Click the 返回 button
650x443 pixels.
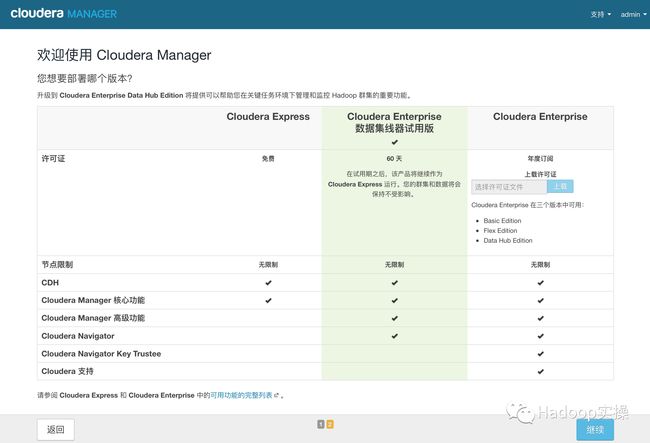click(56, 429)
